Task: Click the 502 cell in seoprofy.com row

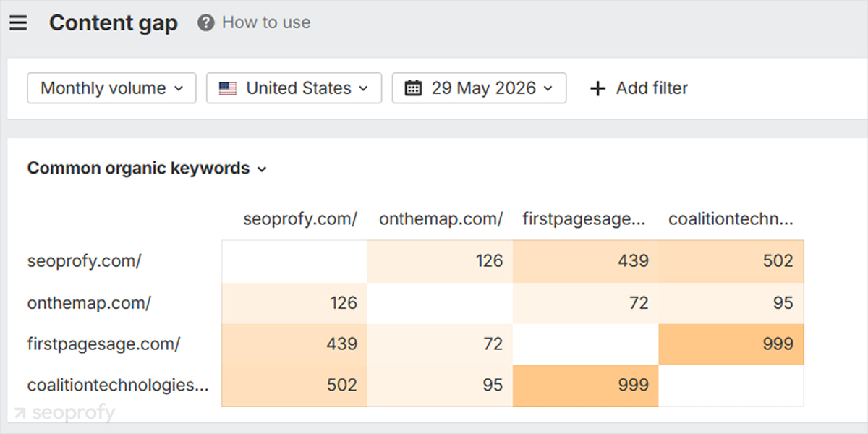Action: (x=731, y=261)
